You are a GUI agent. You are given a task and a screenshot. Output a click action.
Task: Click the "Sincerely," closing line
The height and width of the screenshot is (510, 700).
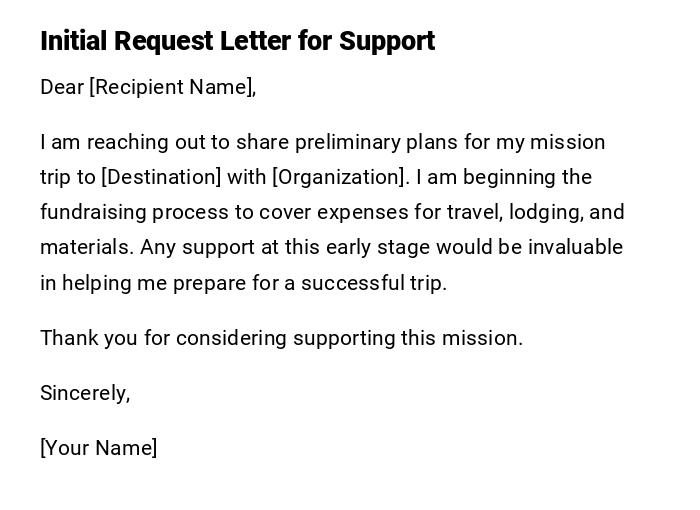click(x=85, y=393)
